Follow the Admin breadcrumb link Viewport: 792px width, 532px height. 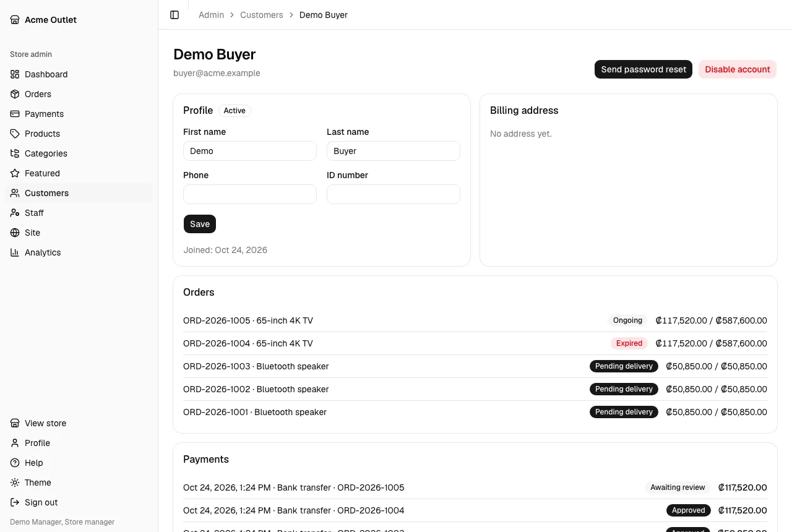211,15
